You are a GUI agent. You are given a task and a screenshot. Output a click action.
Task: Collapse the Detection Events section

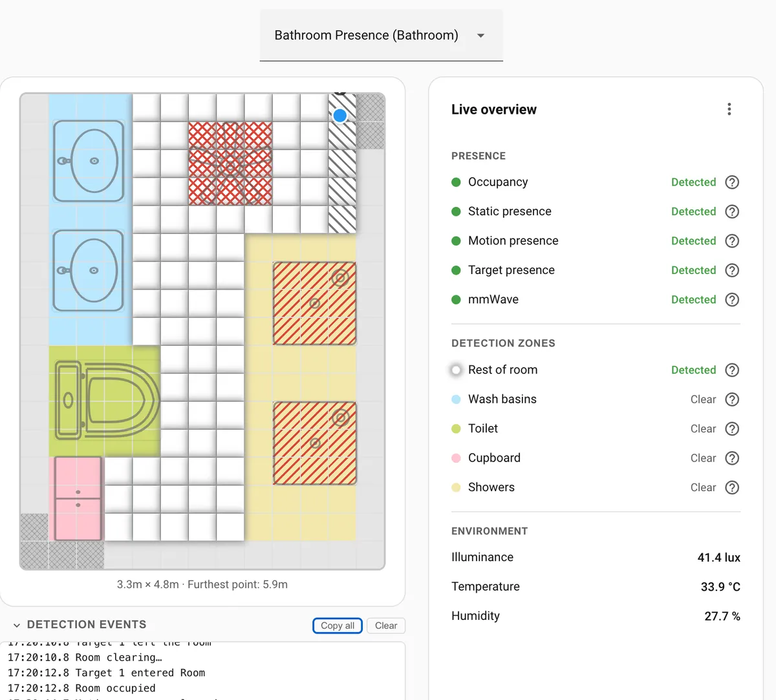(17, 625)
